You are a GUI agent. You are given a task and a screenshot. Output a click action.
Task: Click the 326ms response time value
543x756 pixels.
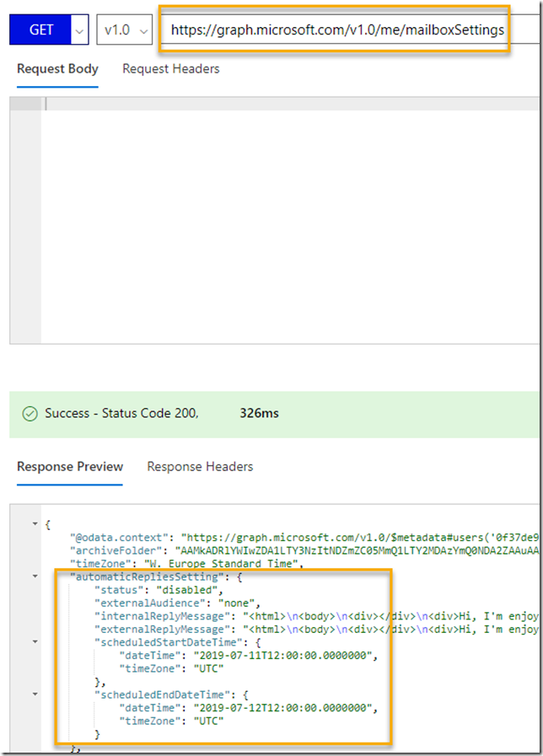[259, 413]
